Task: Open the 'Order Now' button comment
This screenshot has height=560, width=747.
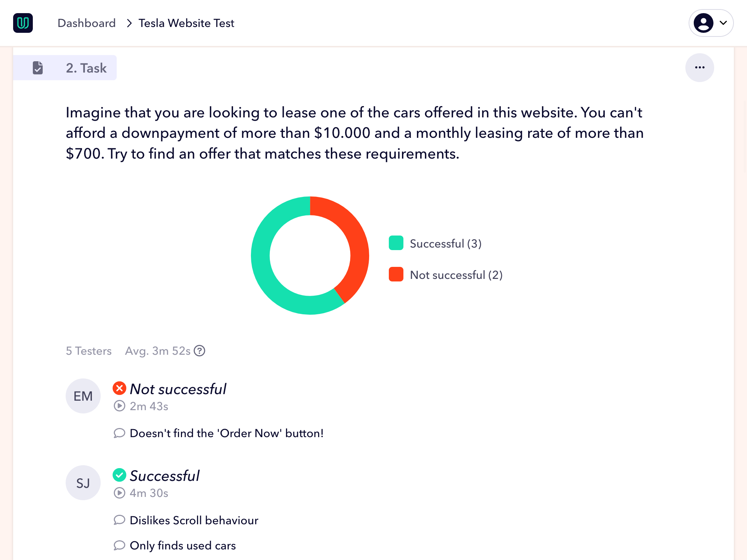Action: coord(226,433)
